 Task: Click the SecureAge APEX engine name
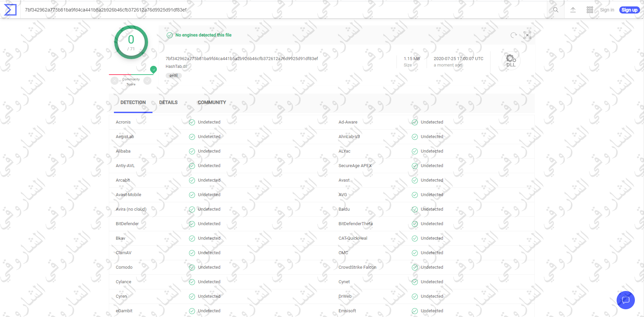coord(355,166)
